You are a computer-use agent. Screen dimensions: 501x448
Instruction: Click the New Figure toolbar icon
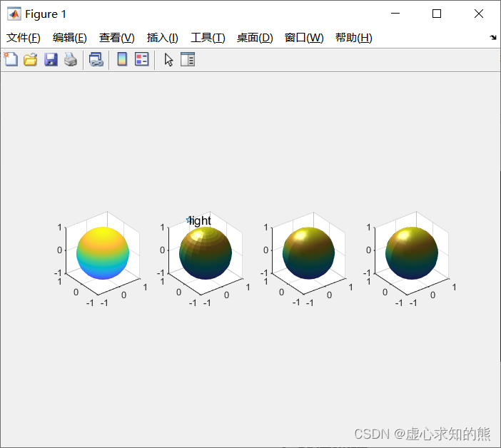click(11, 59)
